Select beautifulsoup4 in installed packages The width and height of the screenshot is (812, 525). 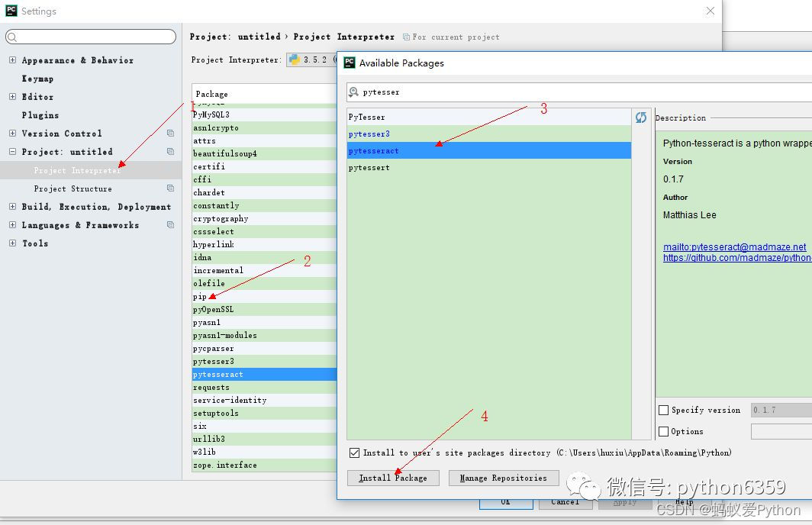click(x=264, y=153)
